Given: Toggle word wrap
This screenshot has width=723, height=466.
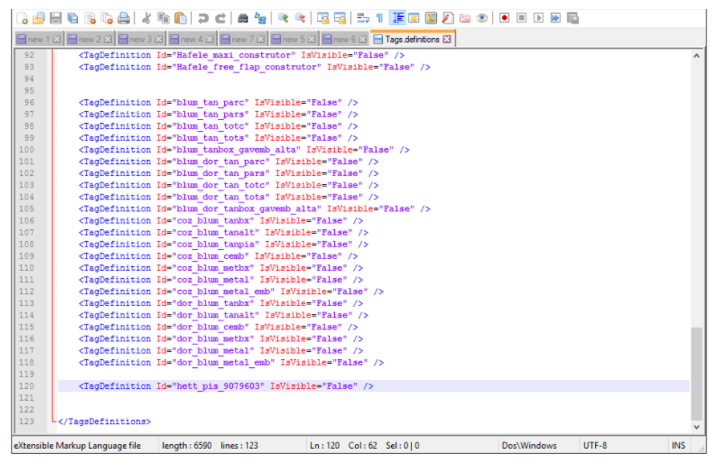Looking at the screenshot, I should point(363,18).
